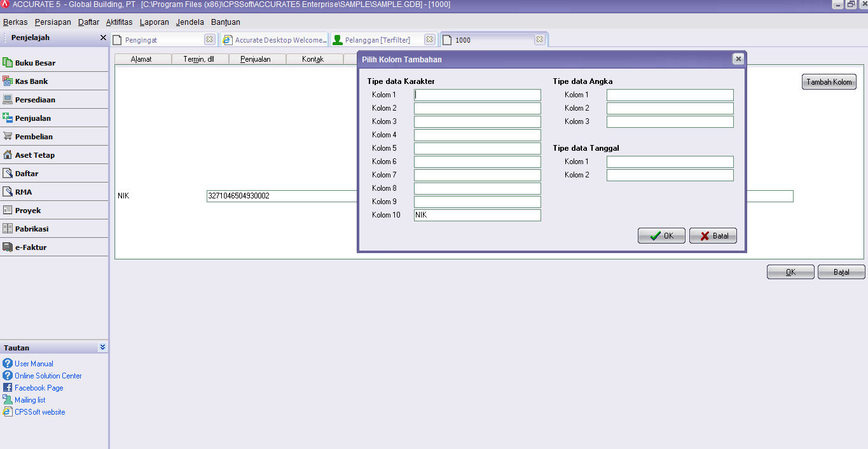Screen dimensions: 868x449
Task: Click Online Solution Center help icon
Action: (8, 375)
